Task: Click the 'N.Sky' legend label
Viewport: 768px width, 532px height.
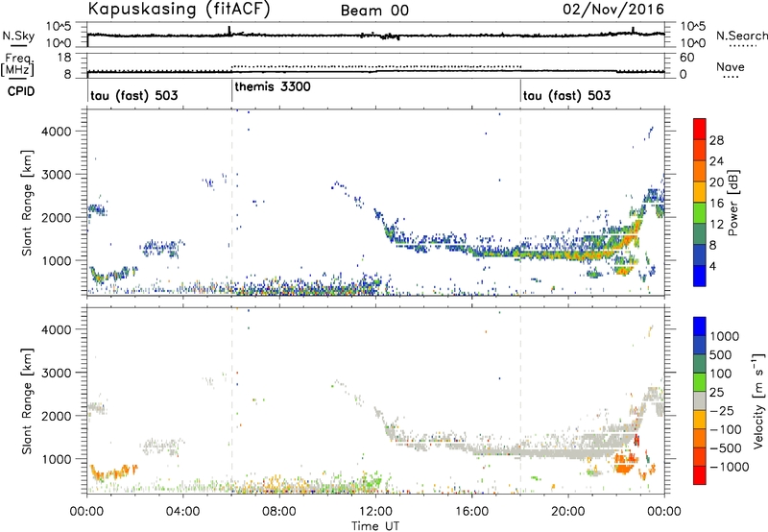Action: point(18,36)
